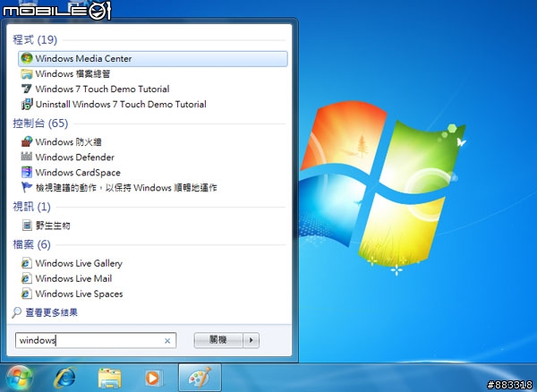Open Windows 防火牆 control panel item

[x=69, y=141]
